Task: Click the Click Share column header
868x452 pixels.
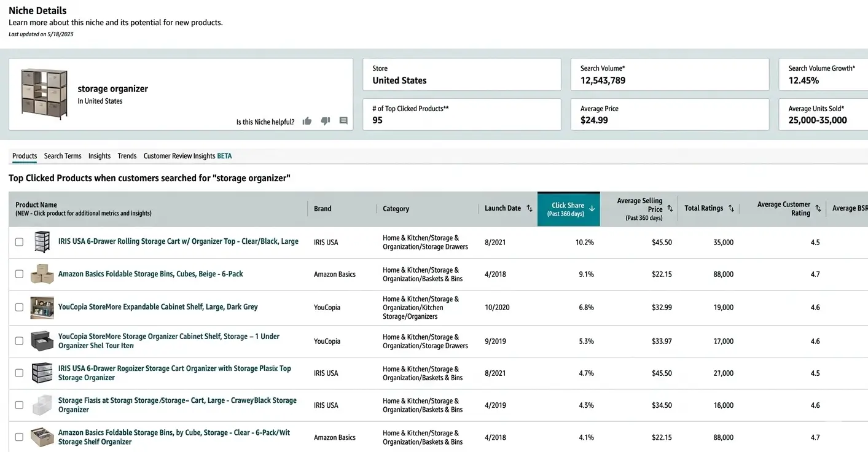Action: pyautogui.click(x=568, y=209)
